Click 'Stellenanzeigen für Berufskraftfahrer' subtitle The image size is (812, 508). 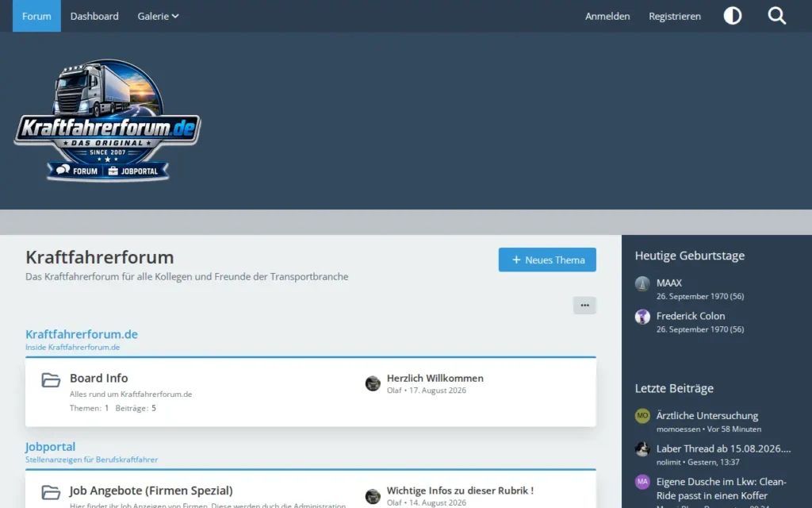click(92, 460)
